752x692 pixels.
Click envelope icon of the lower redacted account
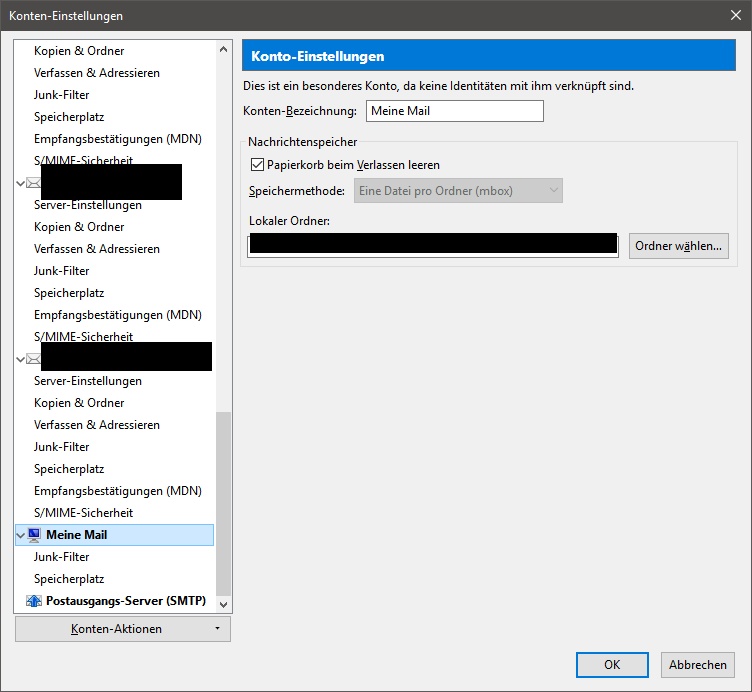pyautogui.click(x=33, y=359)
